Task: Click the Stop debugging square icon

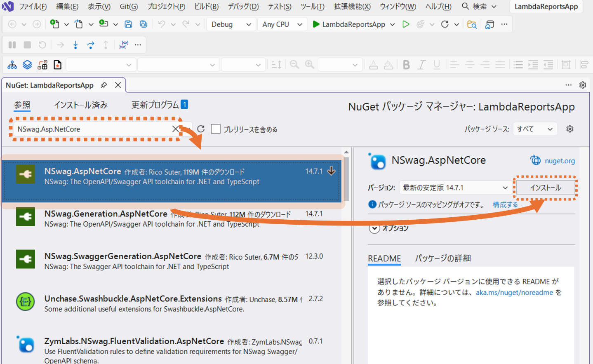Action: [x=27, y=45]
